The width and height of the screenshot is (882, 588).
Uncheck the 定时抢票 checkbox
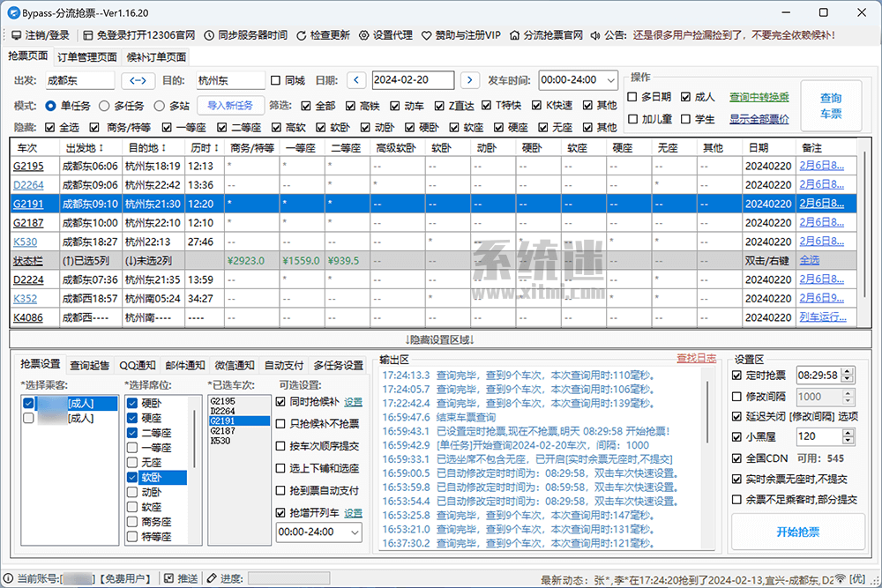pyautogui.click(x=736, y=375)
